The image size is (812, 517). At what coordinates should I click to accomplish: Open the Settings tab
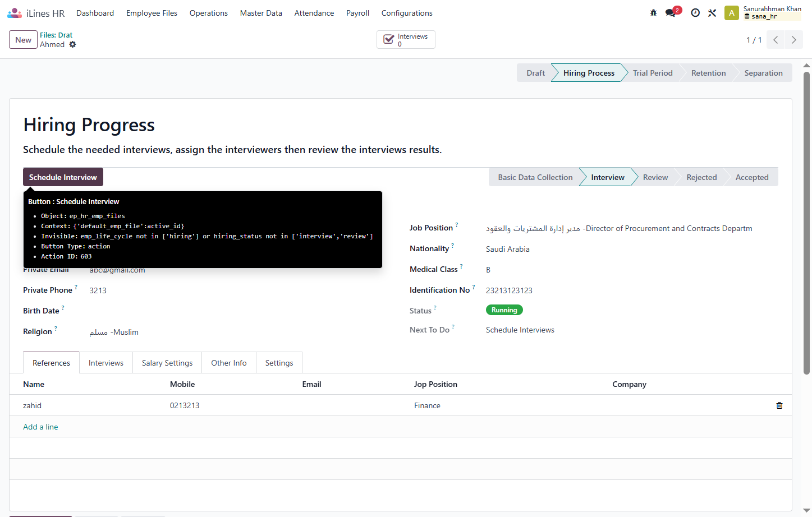pyautogui.click(x=279, y=363)
